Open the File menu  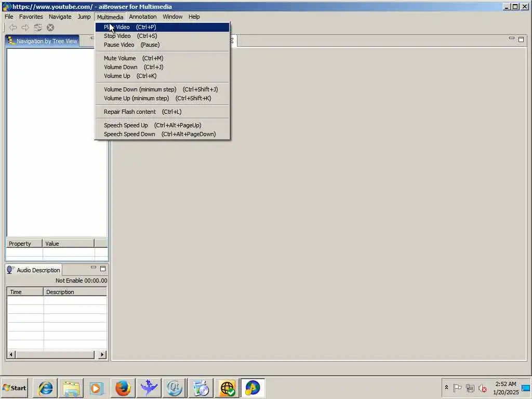coord(9,17)
